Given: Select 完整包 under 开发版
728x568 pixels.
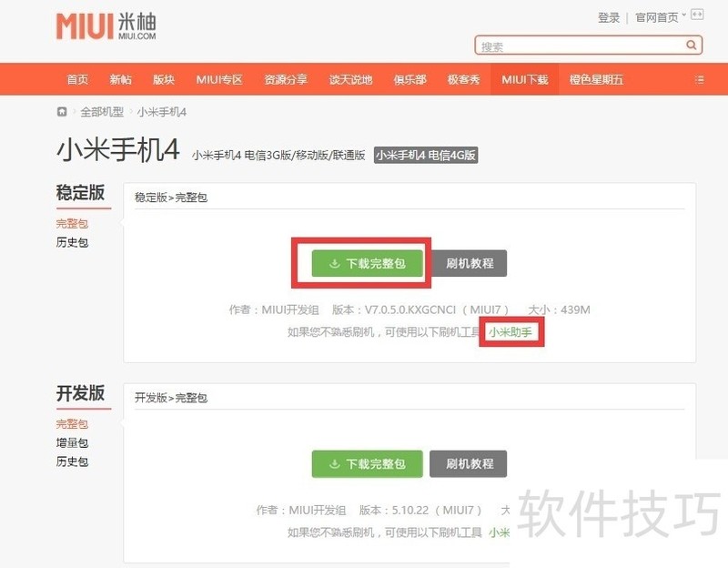Looking at the screenshot, I should pos(72,423).
